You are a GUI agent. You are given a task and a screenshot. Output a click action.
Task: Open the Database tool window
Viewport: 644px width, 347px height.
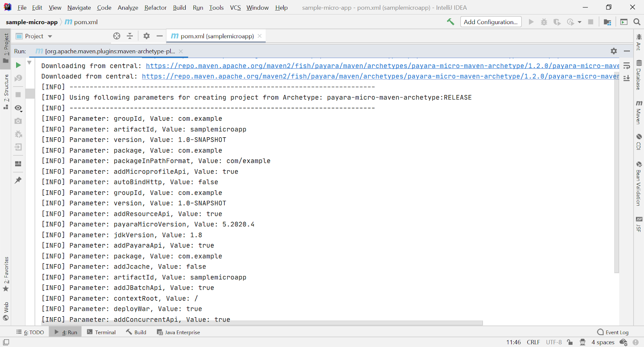tap(639, 75)
